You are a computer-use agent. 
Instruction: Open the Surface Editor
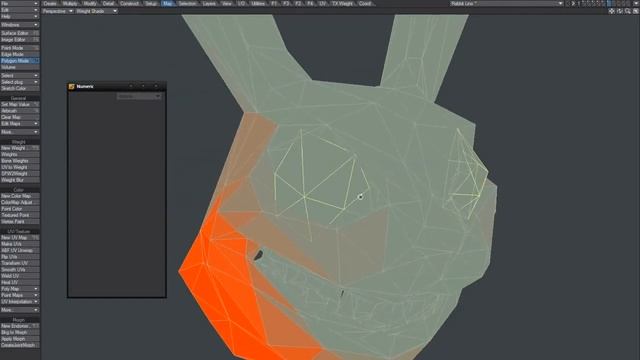click(20, 33)
